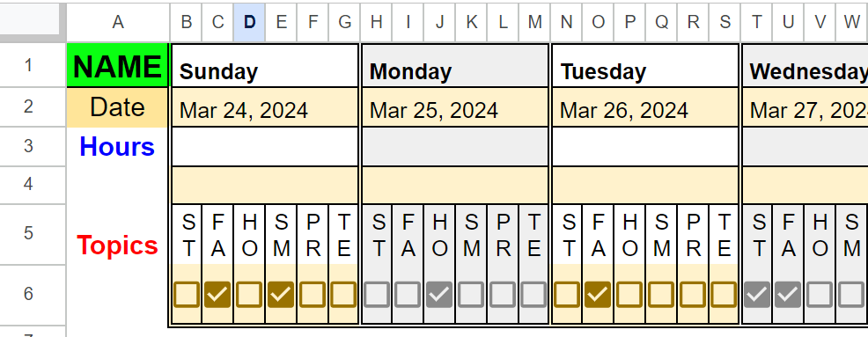Select column D header

click(250, 22)
